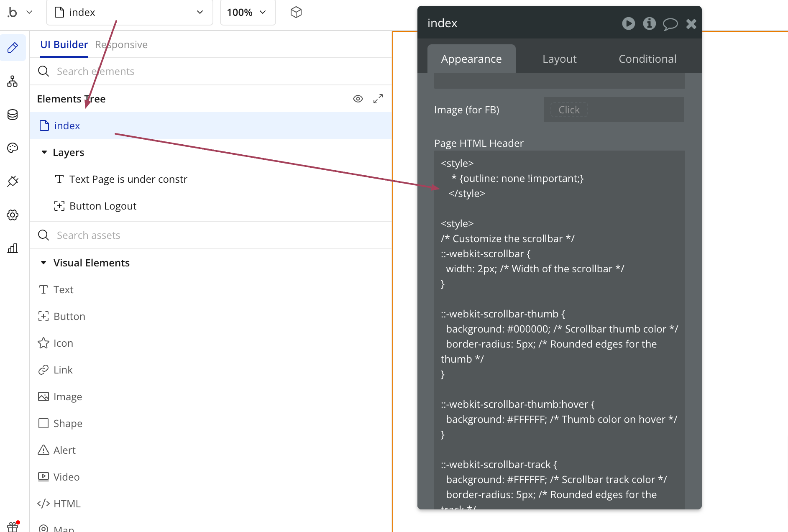Close the index property panel

pyautogui.click(x=691, y=24)
